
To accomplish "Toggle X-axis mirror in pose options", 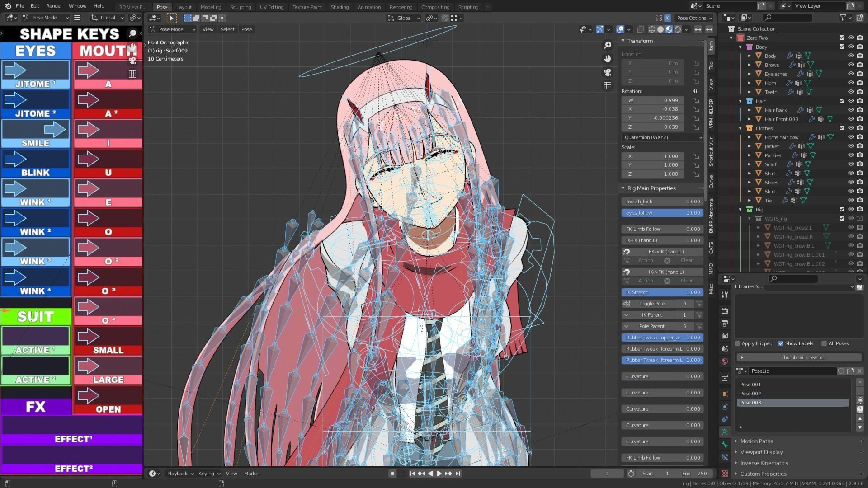I will (x=667, y=18).
